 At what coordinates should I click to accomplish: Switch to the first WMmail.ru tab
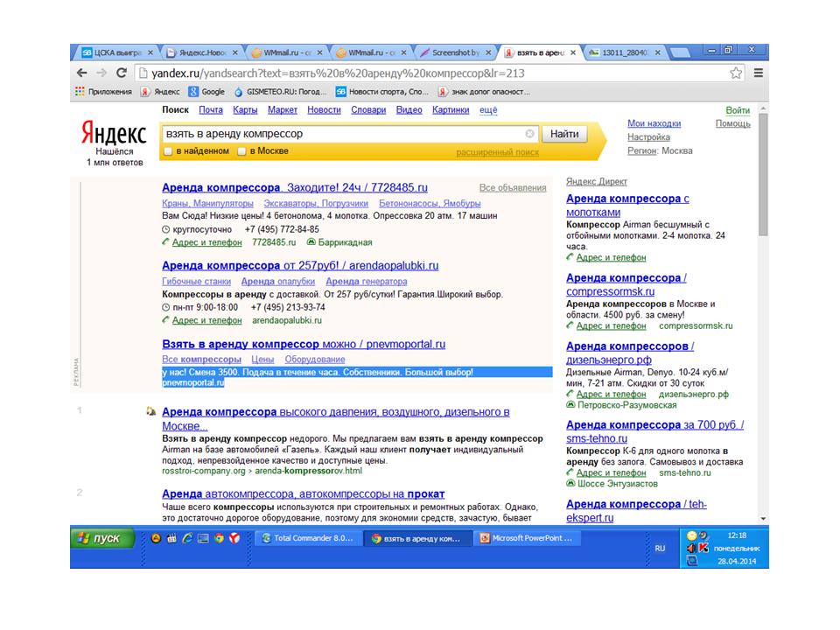pyautogui.click(x=287, y=52)
